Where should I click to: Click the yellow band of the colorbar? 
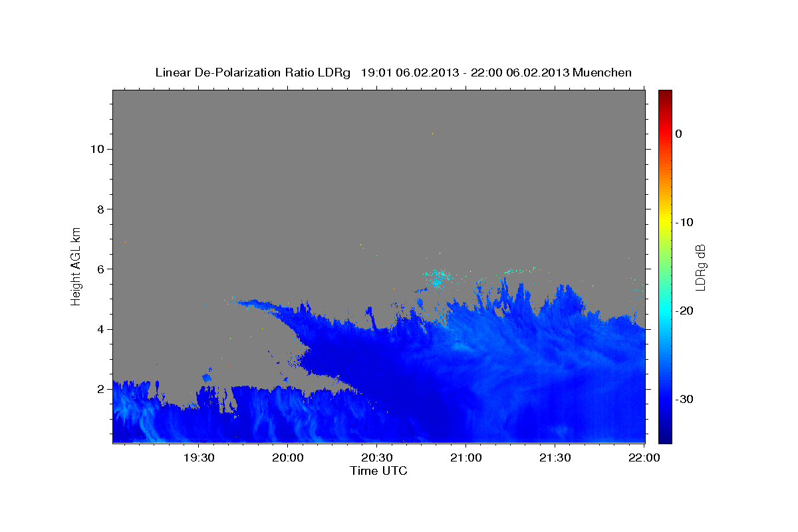[x=665, y=222]
